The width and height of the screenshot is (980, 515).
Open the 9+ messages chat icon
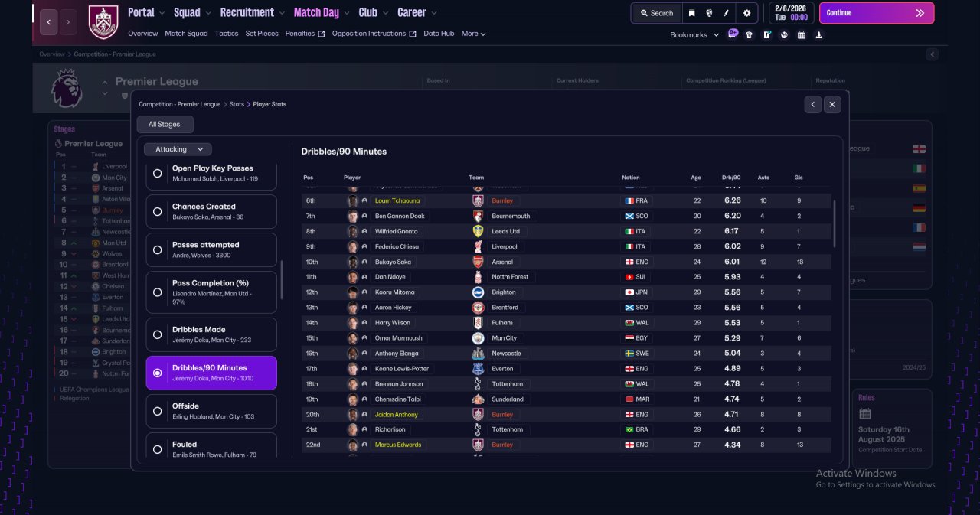733,34
